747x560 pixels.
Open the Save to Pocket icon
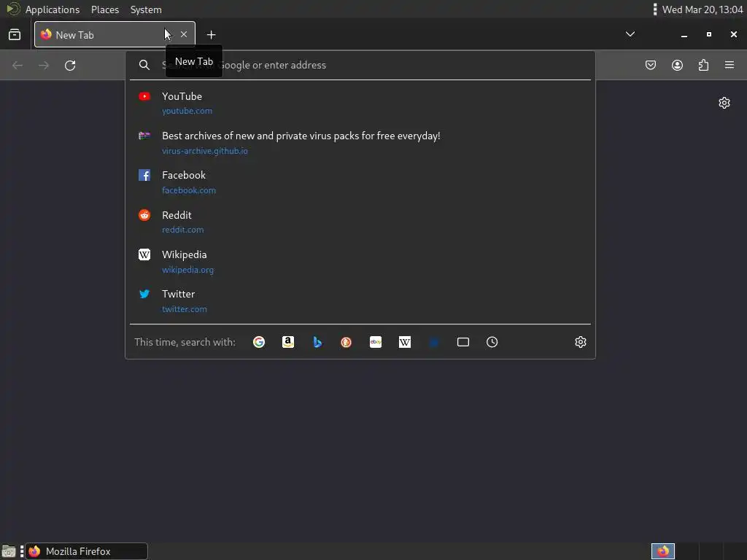click(650, 65)
